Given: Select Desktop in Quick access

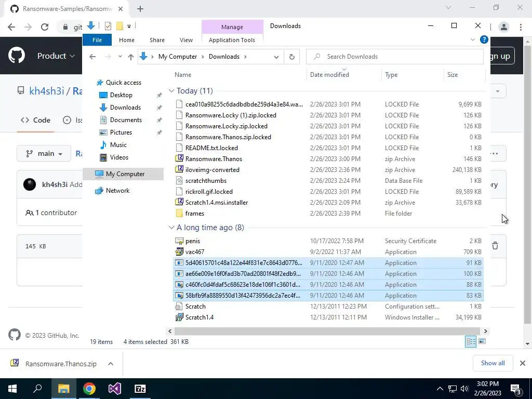Looking at the screenshot, I should coord(121,95).
